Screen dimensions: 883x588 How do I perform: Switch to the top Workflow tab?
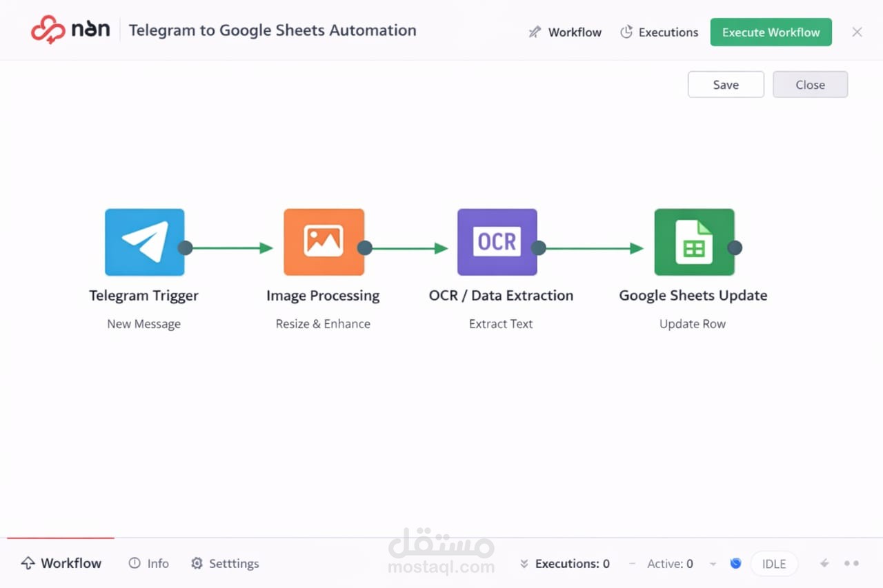(x=565, y=32)
